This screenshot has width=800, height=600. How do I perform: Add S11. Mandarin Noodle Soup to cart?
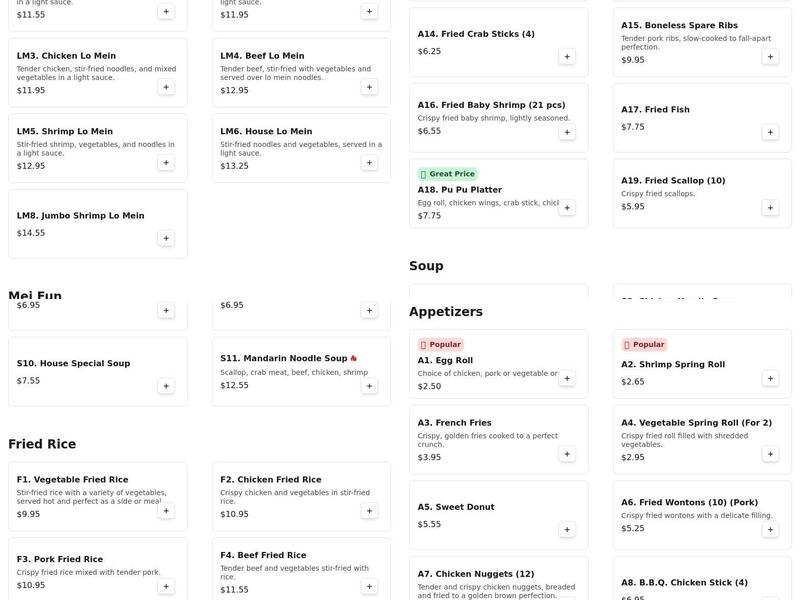pos(369,386)
